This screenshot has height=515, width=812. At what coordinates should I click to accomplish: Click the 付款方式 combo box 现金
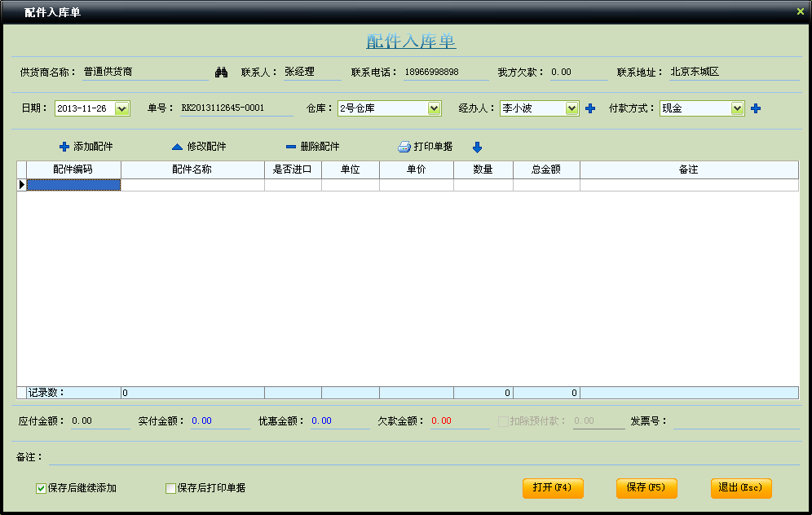[x=702, y=108]
